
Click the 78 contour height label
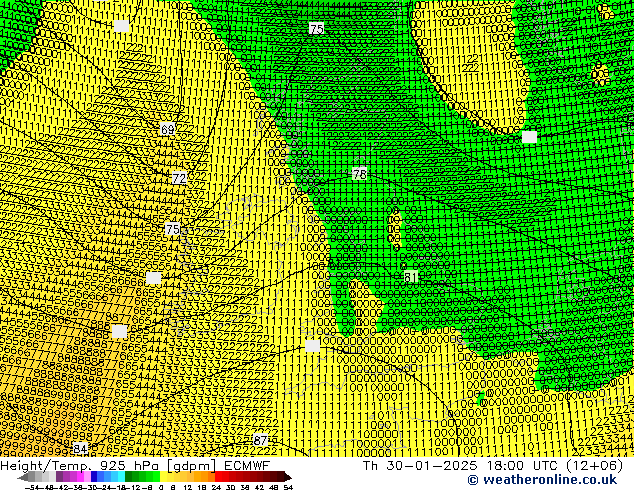359,174
